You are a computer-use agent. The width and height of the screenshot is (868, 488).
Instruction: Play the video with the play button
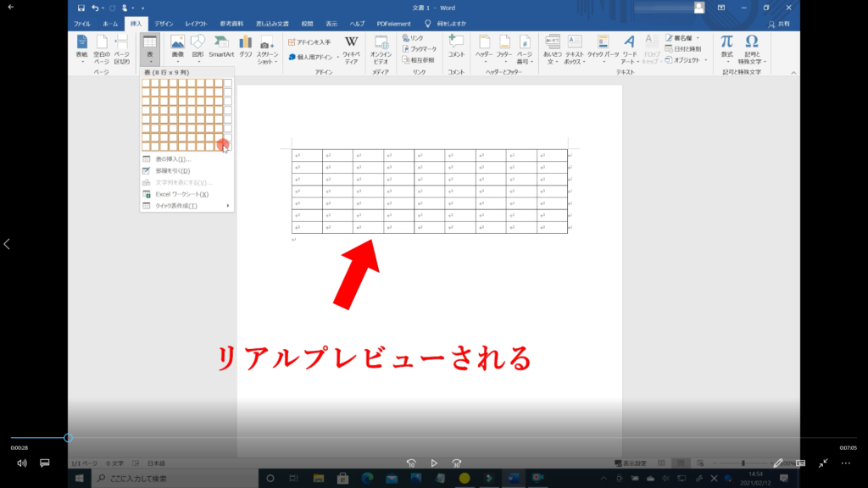pos(434,463)
